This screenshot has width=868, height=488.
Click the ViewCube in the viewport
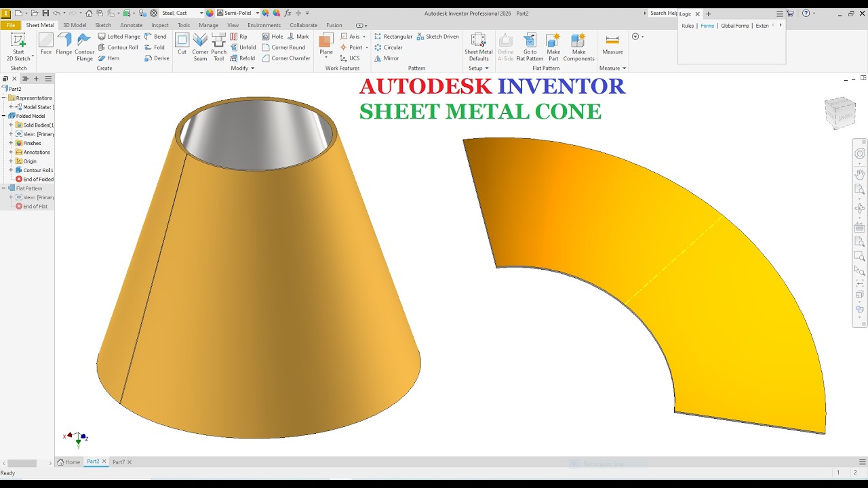point(840,113)
